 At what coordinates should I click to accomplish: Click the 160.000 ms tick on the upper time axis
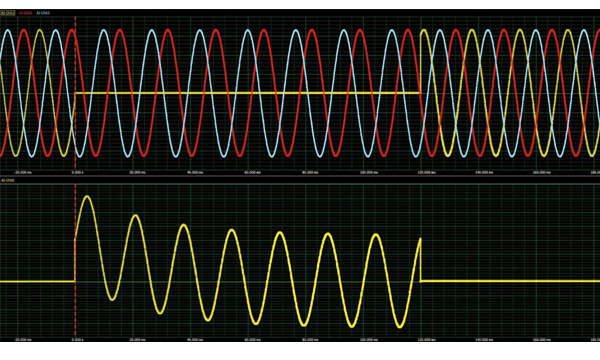click(x=542, y=173)
